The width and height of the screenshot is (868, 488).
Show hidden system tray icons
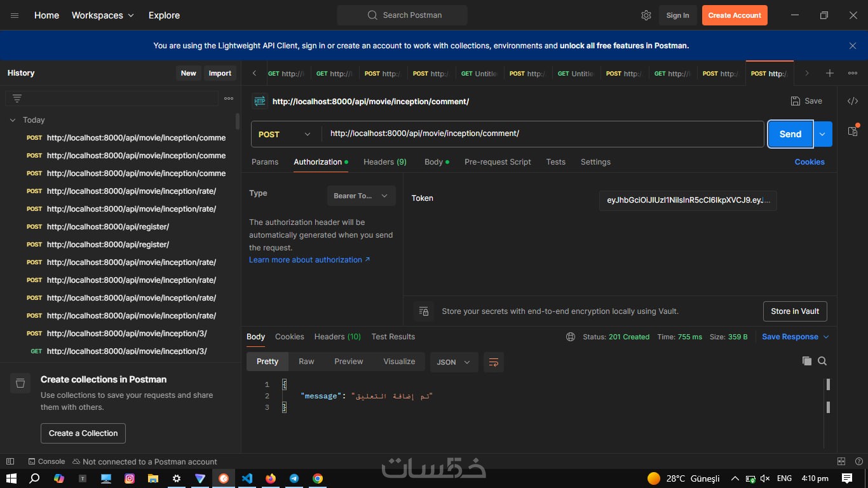point(735,478)
